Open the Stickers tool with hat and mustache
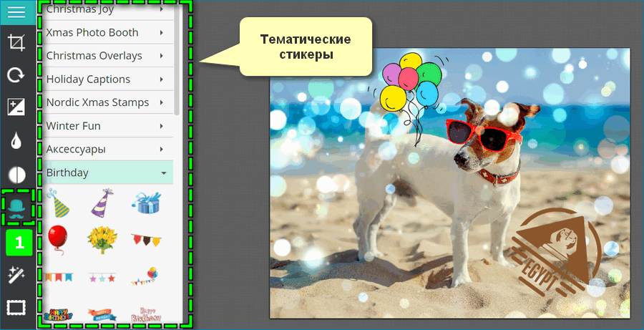644x330 pixels. click(x=17, y=208)
